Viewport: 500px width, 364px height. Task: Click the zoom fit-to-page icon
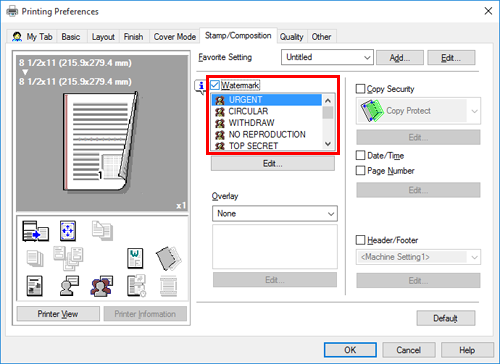pos(68,231)
